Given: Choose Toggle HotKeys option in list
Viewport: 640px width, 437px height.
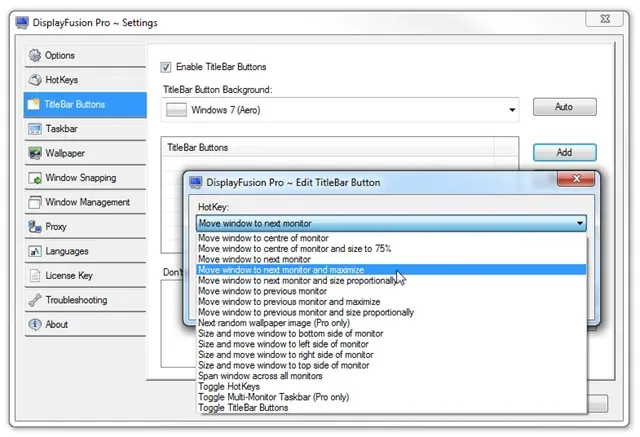Looking at the screenshot, I should click(391, 386).
